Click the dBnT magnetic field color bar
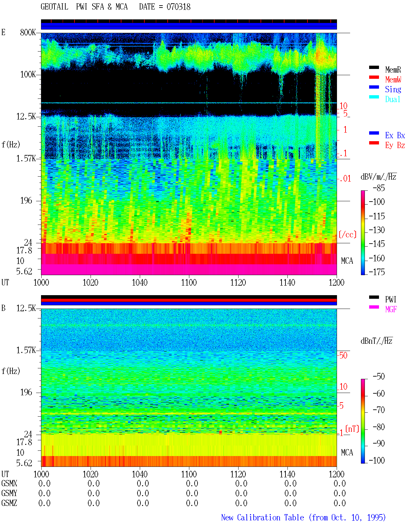 click(x=363, y=421)
